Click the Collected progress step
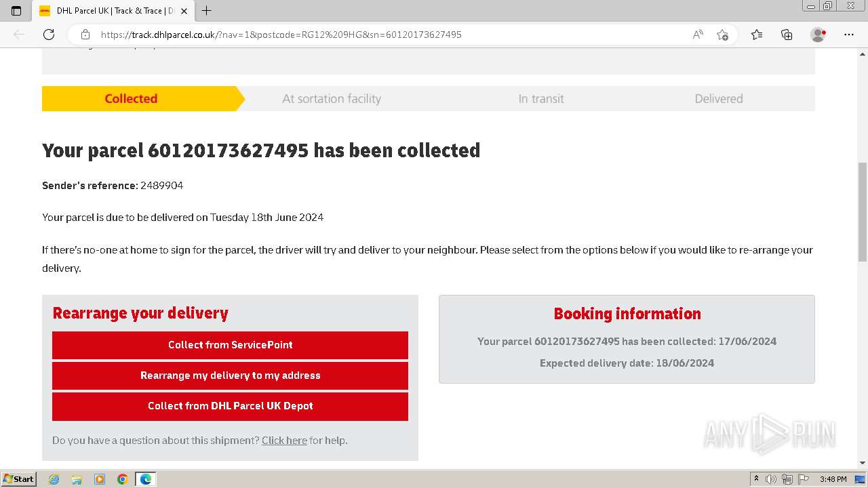The width and height of the screenshot is (868, 488). pos(131,98)
